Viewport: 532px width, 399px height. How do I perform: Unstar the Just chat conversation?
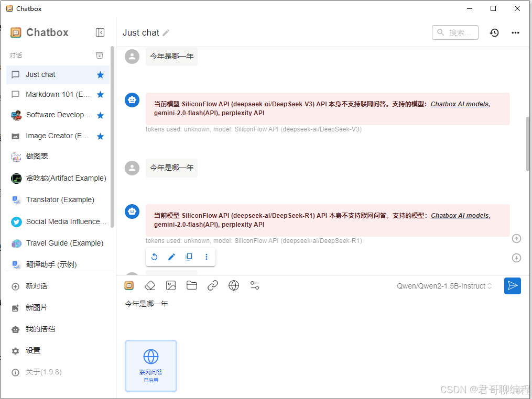(100, 75)
